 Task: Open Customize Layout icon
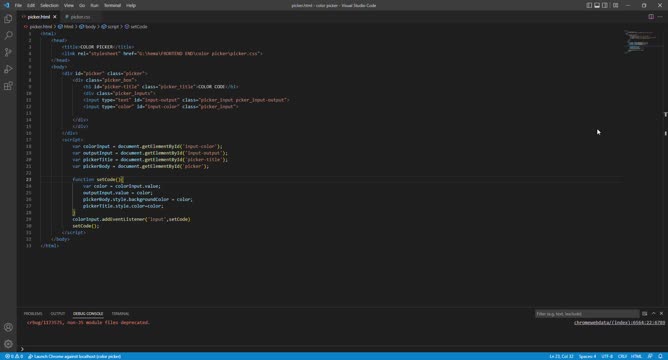tap(616, 6)
